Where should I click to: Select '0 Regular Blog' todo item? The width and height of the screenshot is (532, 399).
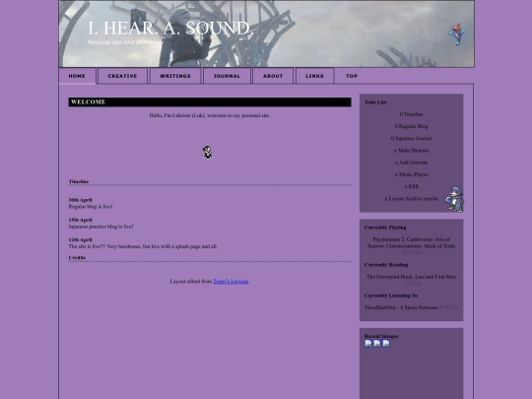click(x=411, y=126)
